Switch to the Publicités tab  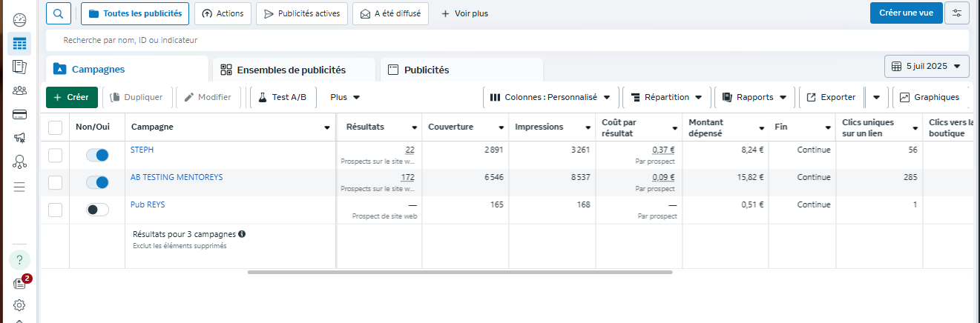click(x=426, y=70)
